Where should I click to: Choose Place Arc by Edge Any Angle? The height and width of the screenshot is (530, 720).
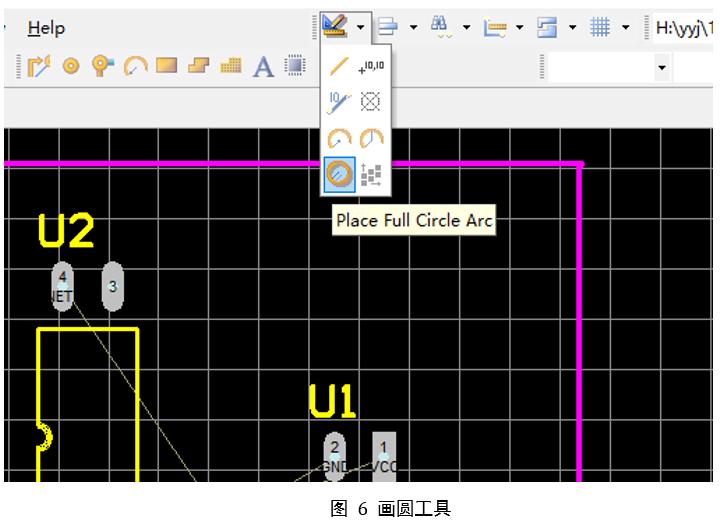[371, 138]
